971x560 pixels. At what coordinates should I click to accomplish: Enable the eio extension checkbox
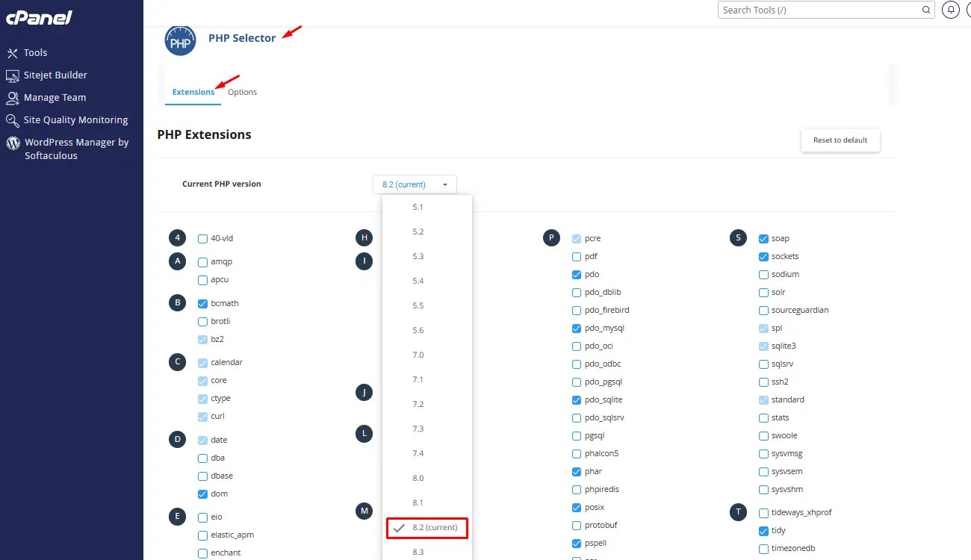point(202,517)
